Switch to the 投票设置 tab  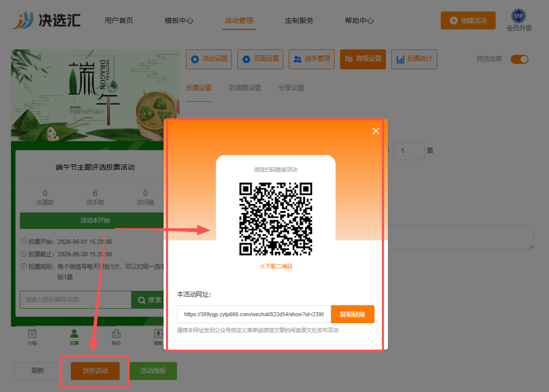(198, 88)
